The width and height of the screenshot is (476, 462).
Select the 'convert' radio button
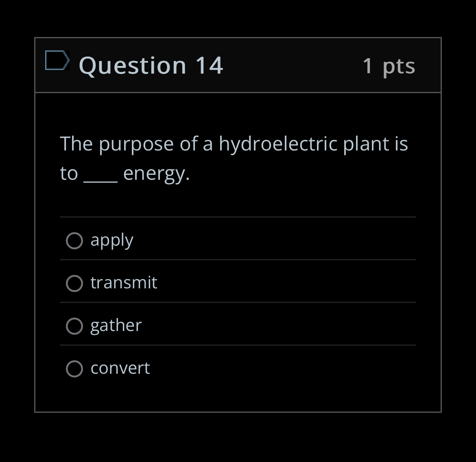click(74, 369)
